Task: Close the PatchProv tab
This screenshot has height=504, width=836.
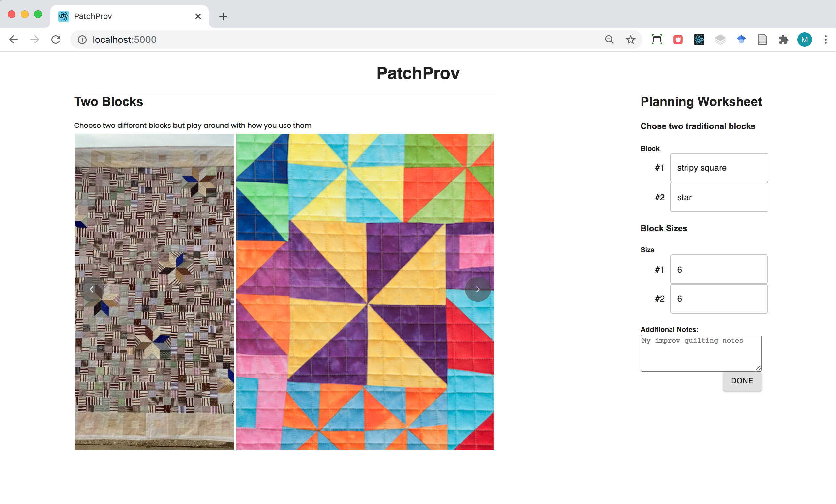Action: (x=198, y=16)
